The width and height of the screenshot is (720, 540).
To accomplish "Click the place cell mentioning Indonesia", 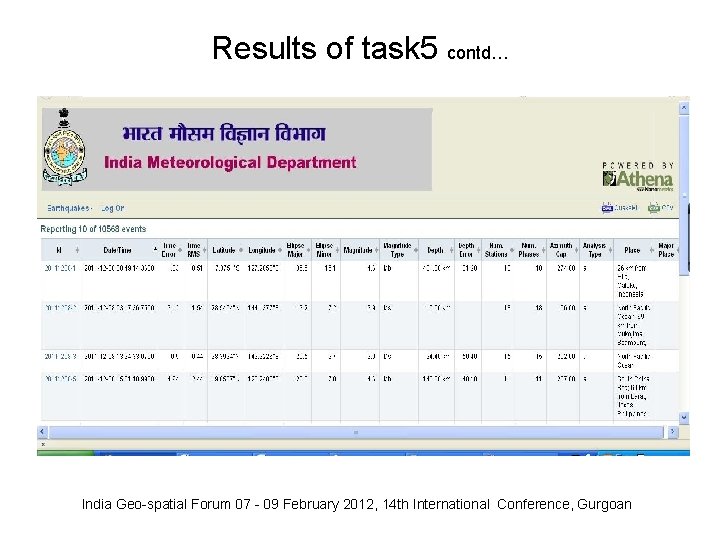I will tap(632, 281).
